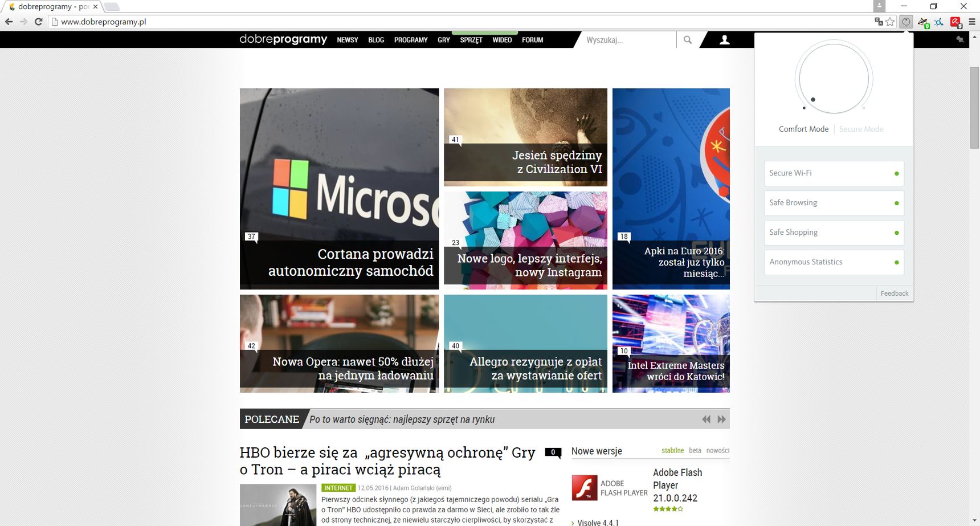Image resolution: width=980 pixels, height=526 pixels.
Task: Open the Cortana autonomous car article tile
Action: point(339,189)
